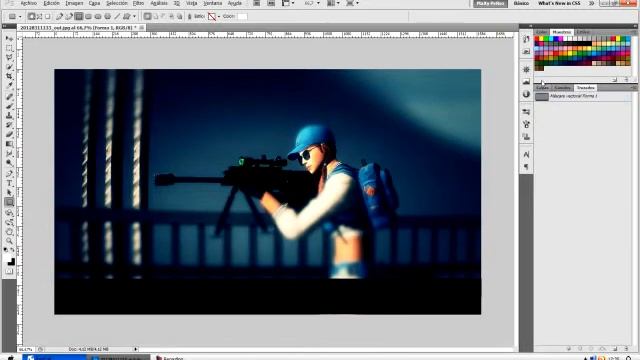Switch to the Canales tab
640x360 pixels.
pos(562,88)
